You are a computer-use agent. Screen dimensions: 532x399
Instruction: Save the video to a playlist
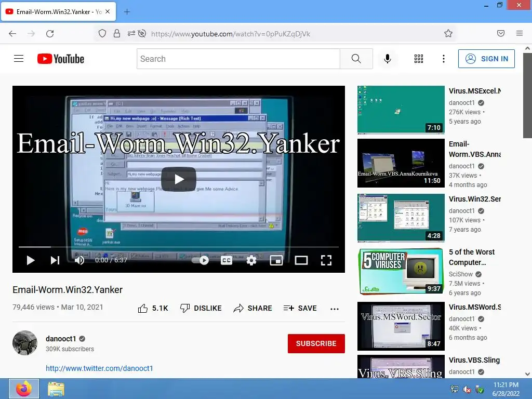(300, 308)
